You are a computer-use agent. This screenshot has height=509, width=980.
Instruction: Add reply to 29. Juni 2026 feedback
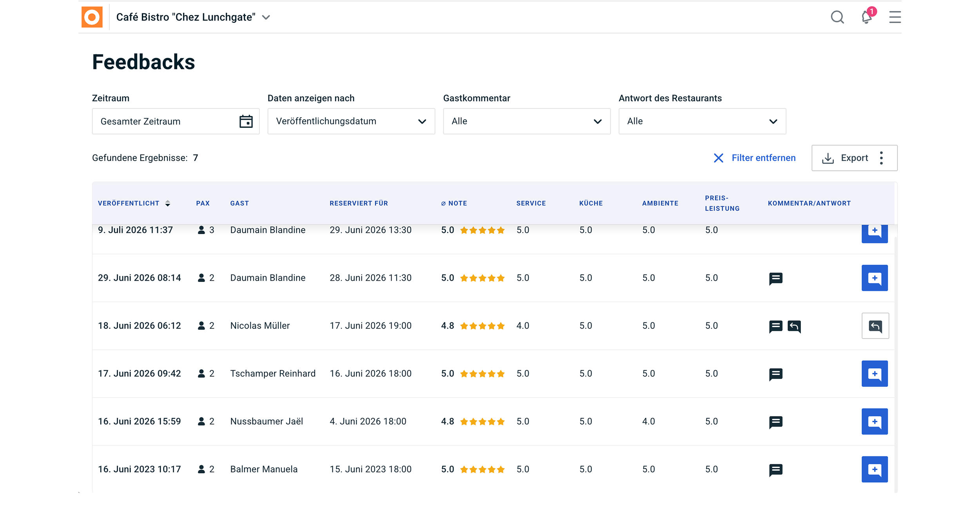(x=875, y=278)
